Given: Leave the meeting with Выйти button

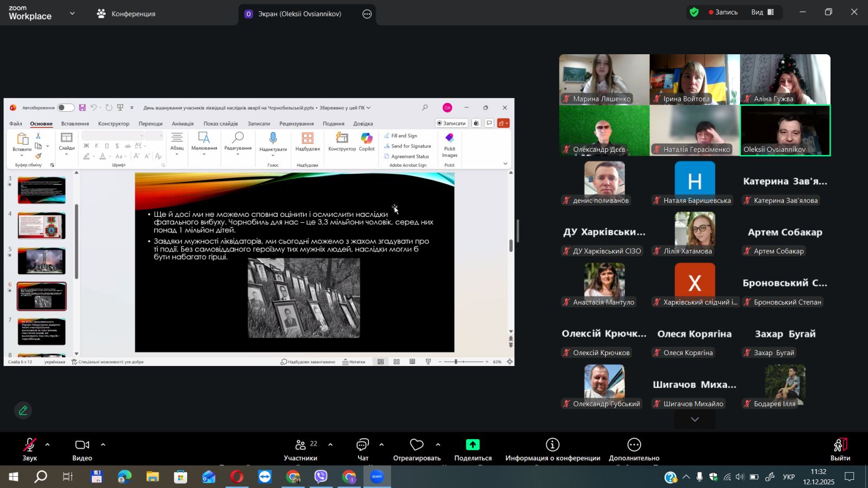Looking at the screenshot, I should click(x=840, y=449).
